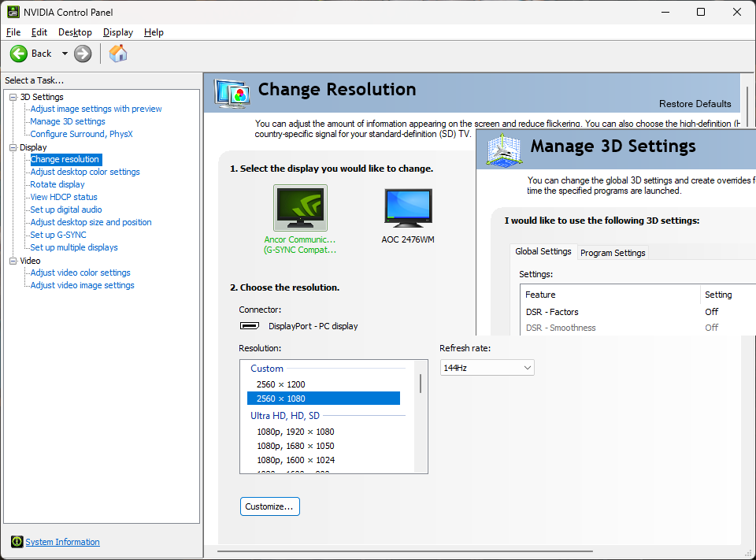The image size is (756, 560).
Task: Open Set up digital audio task
Action: tap(66, 210)
